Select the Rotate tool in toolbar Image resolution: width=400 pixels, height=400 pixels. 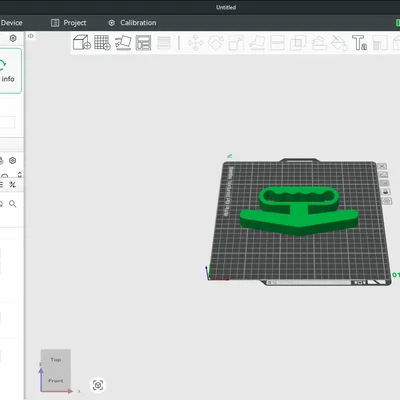(216, 43)
